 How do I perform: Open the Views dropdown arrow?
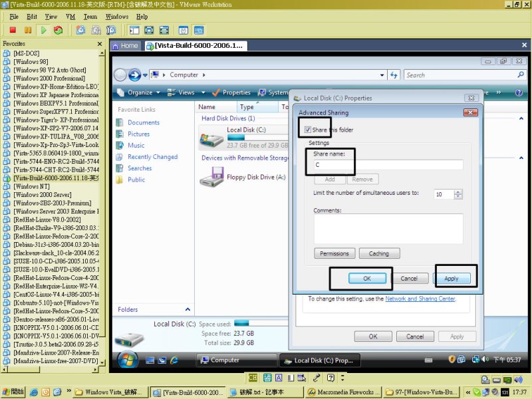pos(203,92)
